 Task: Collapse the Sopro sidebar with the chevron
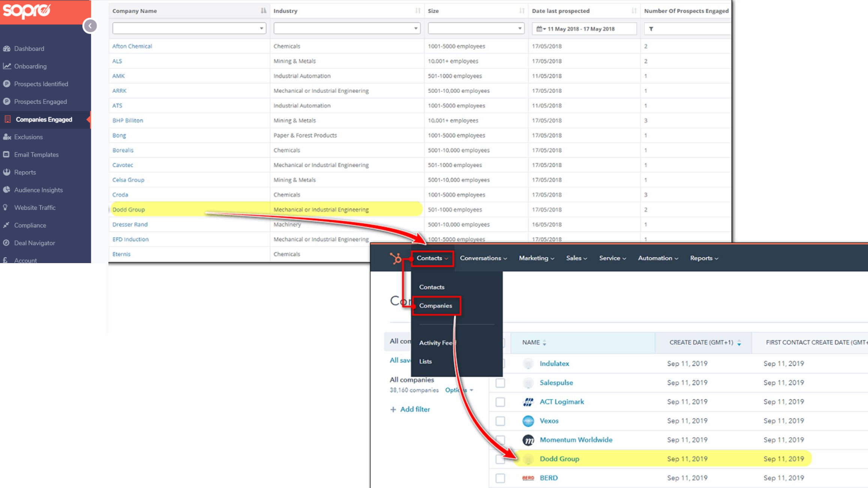pos(90,25)
